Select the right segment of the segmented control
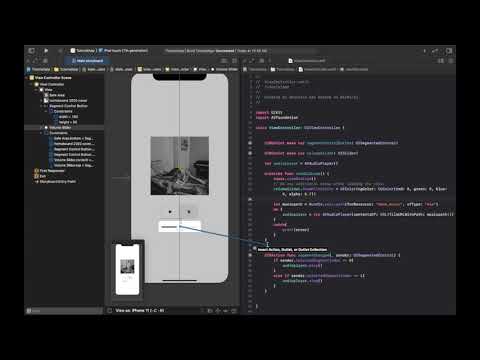Image resolution: width=480 pixels, height=360 pixels. point(189,212)
